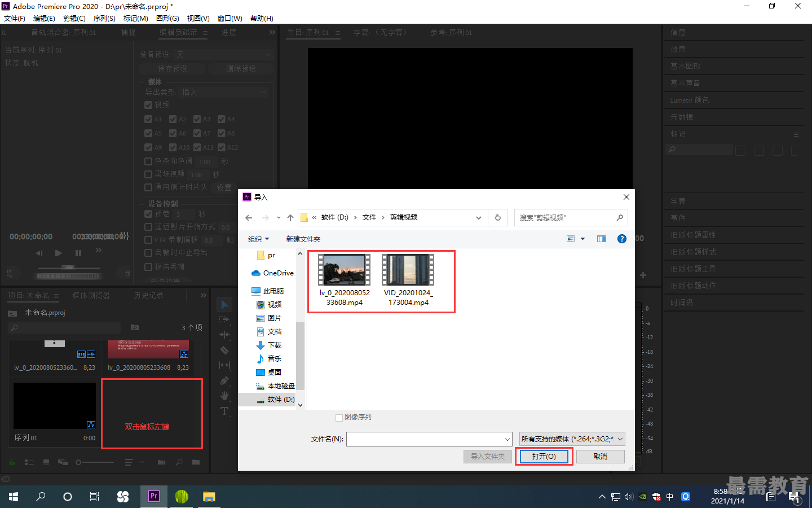Enable the 通用倒计时片头 checkbox
The image size is (812, 508).
tap(148, 187)
